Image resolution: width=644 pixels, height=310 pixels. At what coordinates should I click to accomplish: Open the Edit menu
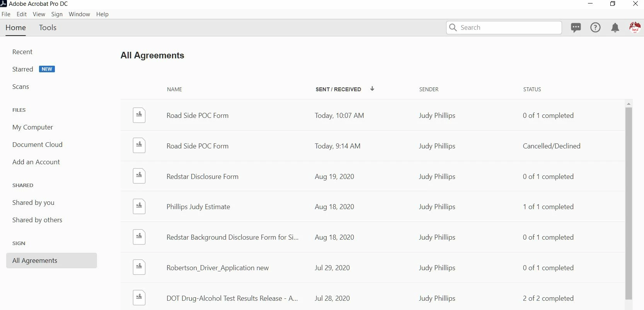tap(22, 14)
